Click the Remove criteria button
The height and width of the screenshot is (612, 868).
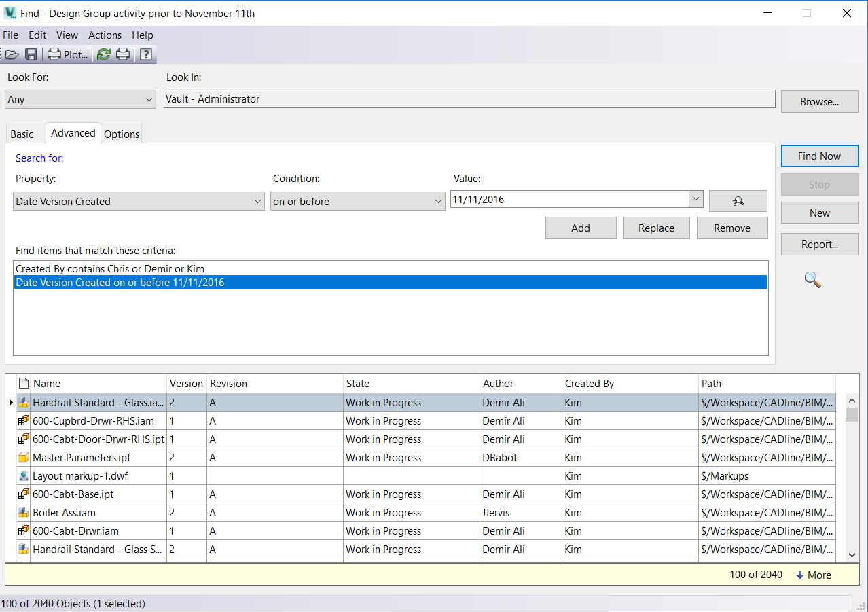[732, 228]
